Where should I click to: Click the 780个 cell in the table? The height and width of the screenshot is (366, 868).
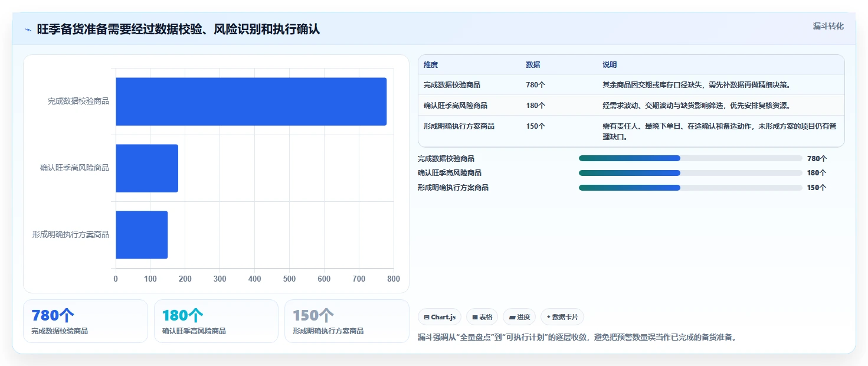tap(535, 85)
